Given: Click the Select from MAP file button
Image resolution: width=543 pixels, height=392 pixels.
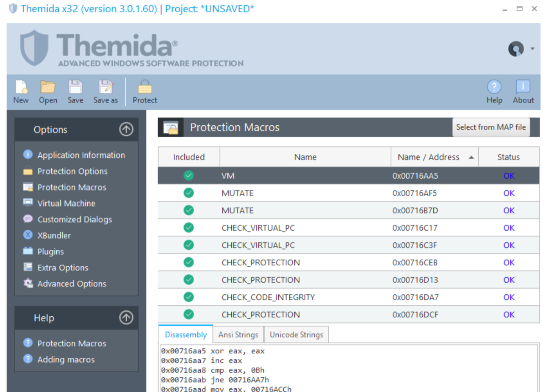Looking at the screenshot, I should point(491,127).
